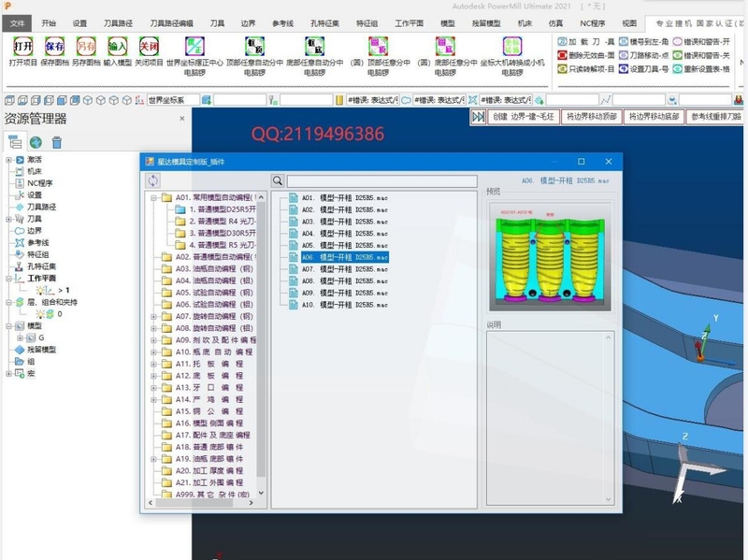The width and height of the screenshot is (748, 560).
Task: Click the trash icon in 资源管理器 panel
Action: [x=57, y=142]
